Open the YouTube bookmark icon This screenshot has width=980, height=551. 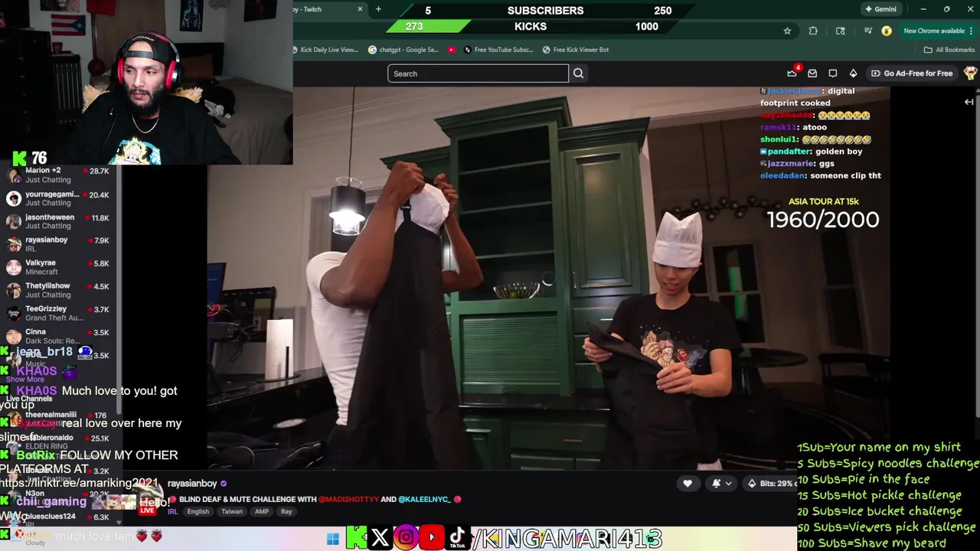452,50
